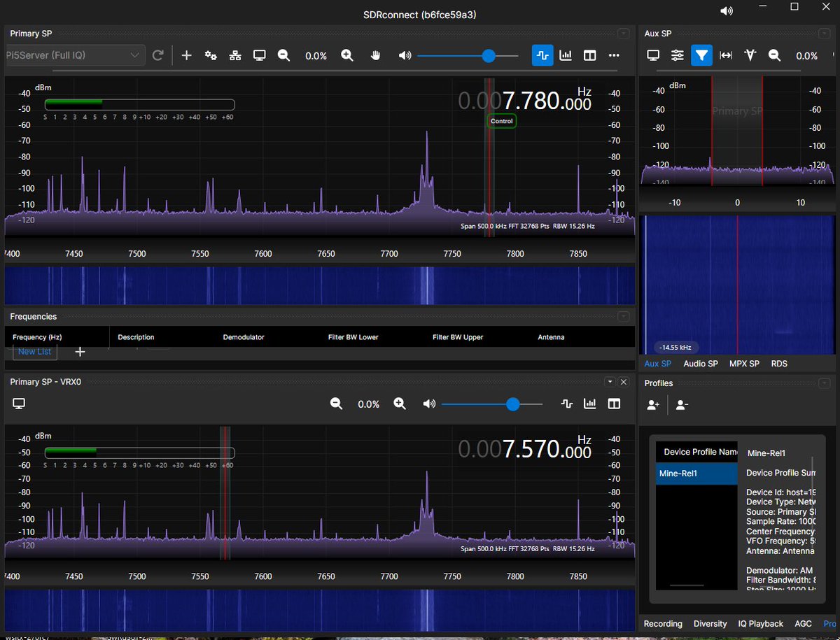This screenshot has height=640, width=840.
Task: Click the Filter BW Lower column header
Action: (x=353, y=337)
